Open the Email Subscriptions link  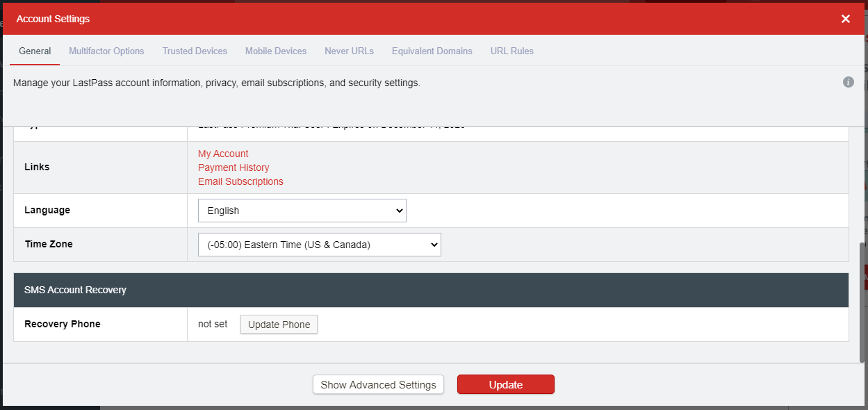[x=240, y=181]
